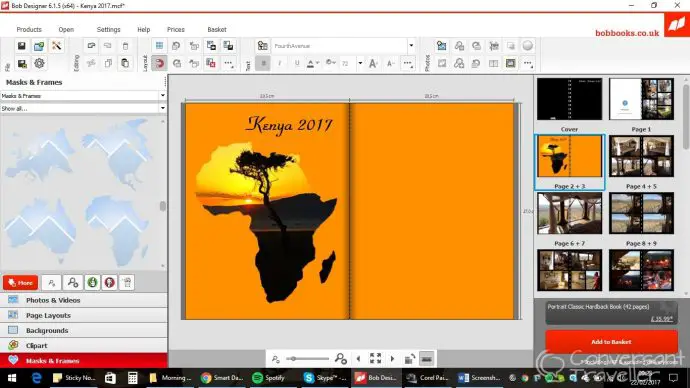
Task: Go to next page arrow
Action: coord(393,359)
